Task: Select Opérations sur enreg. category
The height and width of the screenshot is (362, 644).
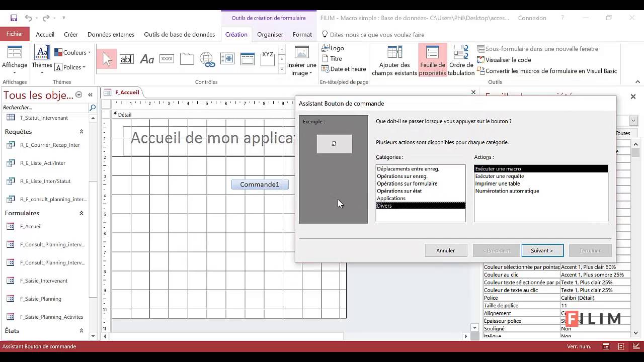Action: pos(421,176)
